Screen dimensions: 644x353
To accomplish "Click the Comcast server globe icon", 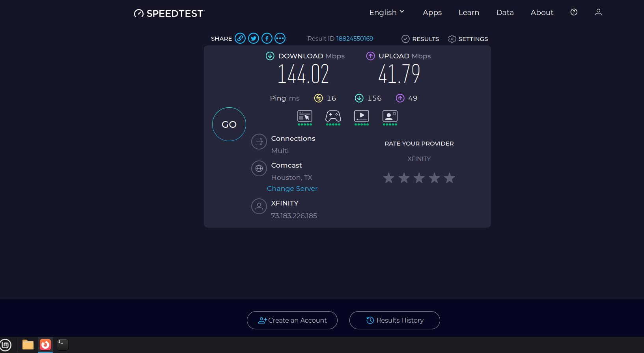I will tap(259, 168).
